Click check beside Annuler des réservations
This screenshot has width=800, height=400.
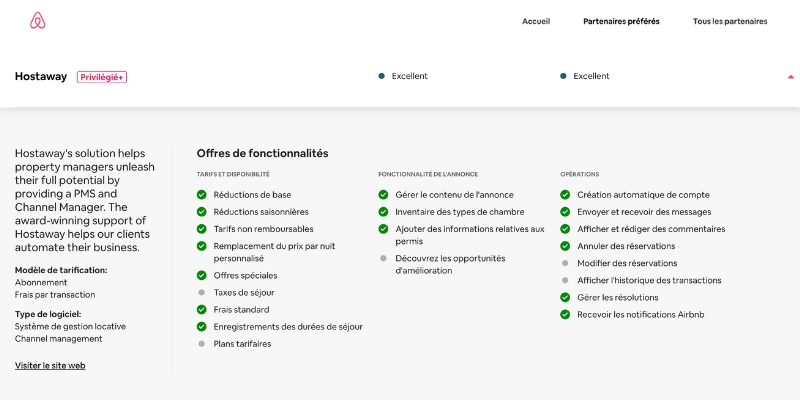tap(565, 246)
